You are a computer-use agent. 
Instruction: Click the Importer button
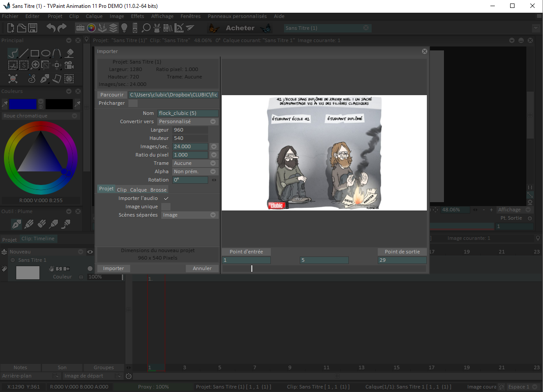[x=114, y=268]
